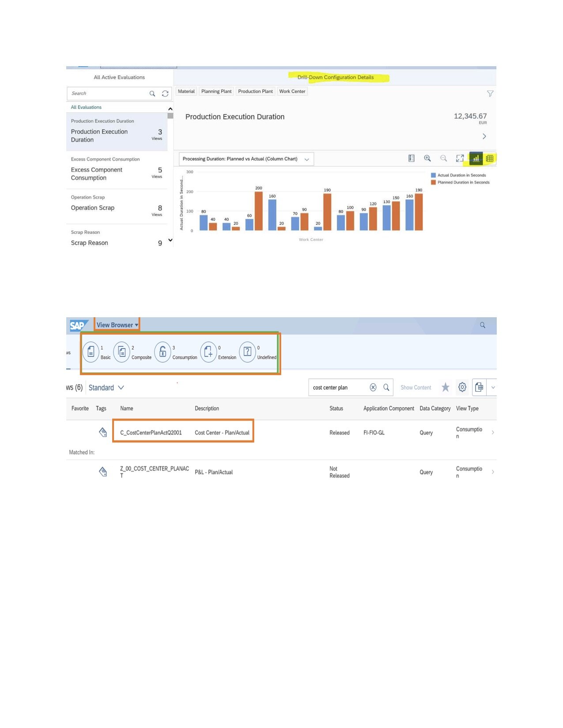
Task: Click the C_CostCenterPlanActQ2001 view name
Action: coord(151,433)
